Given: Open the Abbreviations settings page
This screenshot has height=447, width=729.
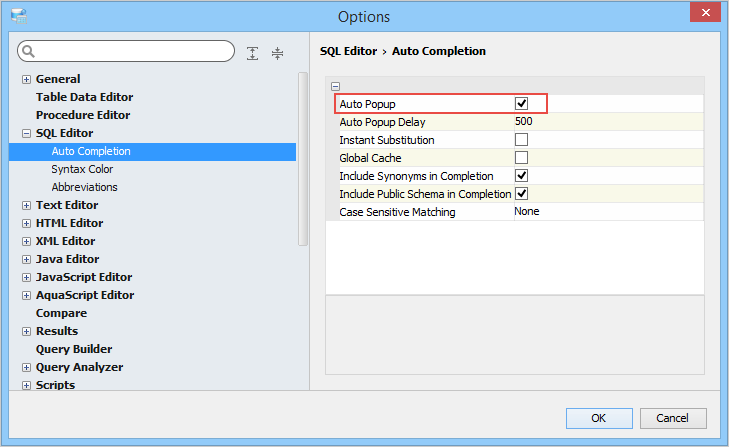Looking at the screenshot, I should [84, 187].
